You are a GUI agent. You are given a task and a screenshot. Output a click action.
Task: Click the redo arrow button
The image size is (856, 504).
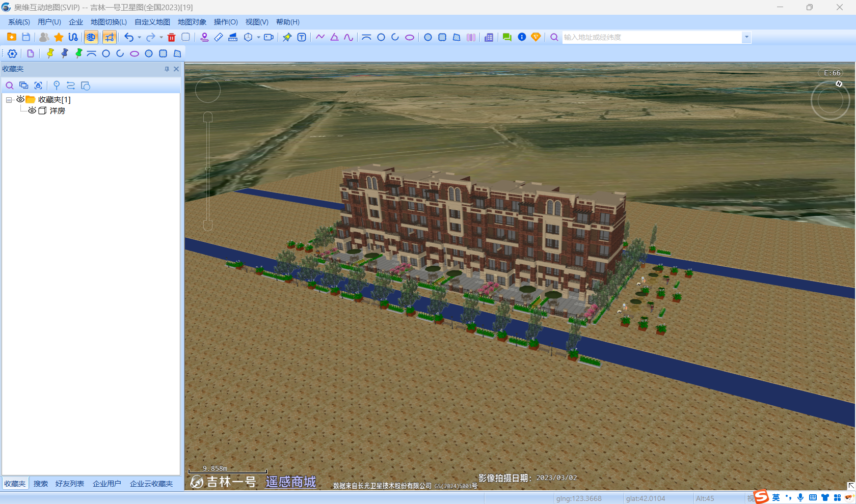pos(151,37)
